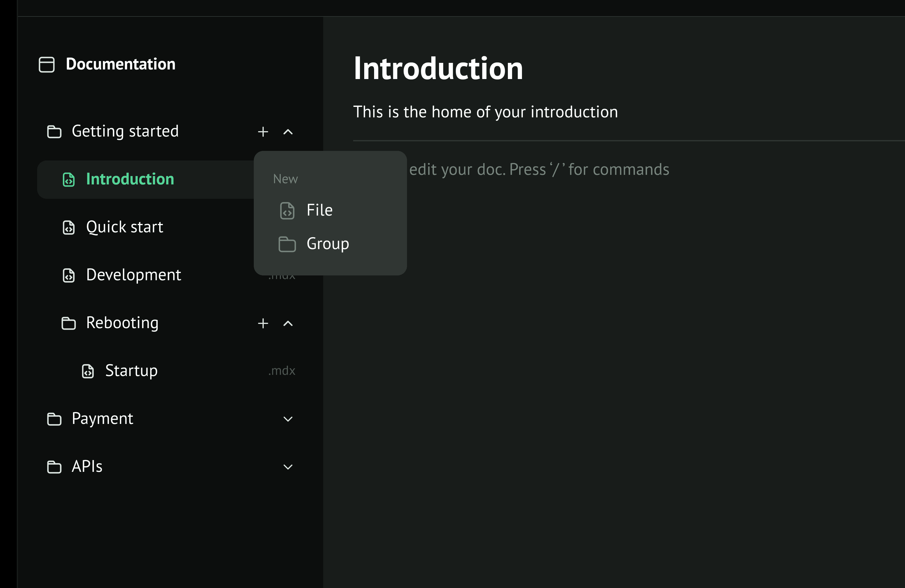
Task: Click the Documentation panel icon
Action: 46,64
